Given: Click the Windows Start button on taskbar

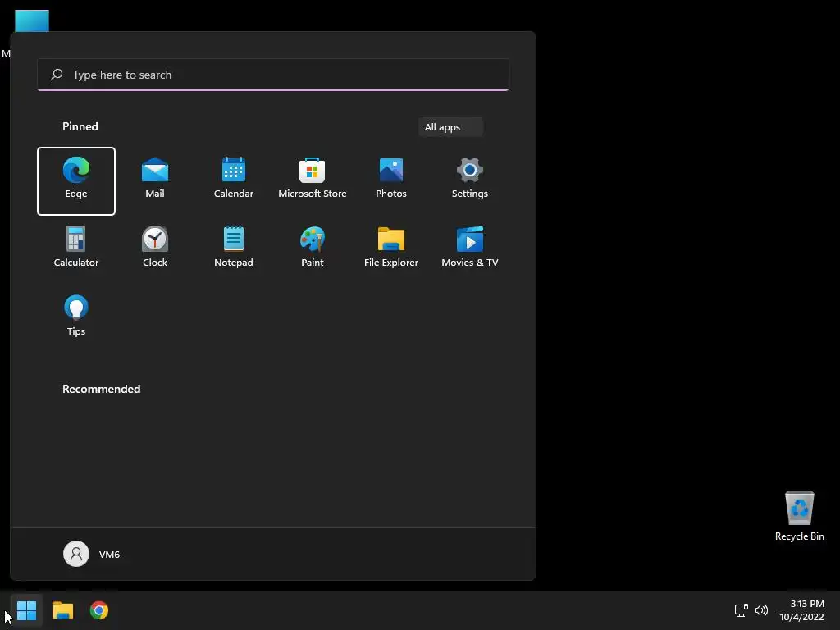Looking at the screenshot, I should tap(26, 610).
